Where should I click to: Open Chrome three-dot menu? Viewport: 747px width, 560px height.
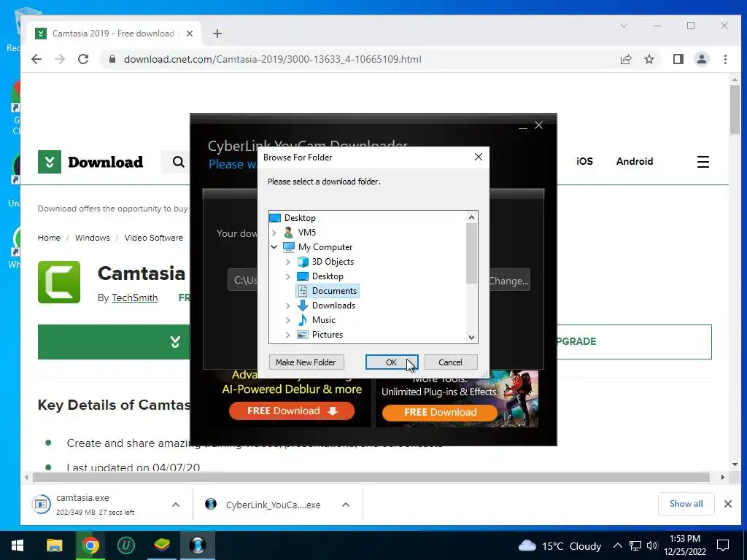coord(726,60)
